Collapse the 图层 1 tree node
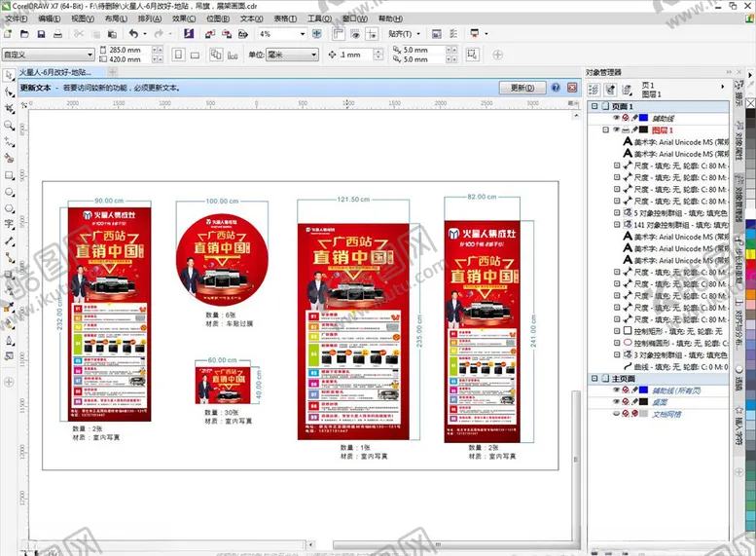 coord(605,130)
